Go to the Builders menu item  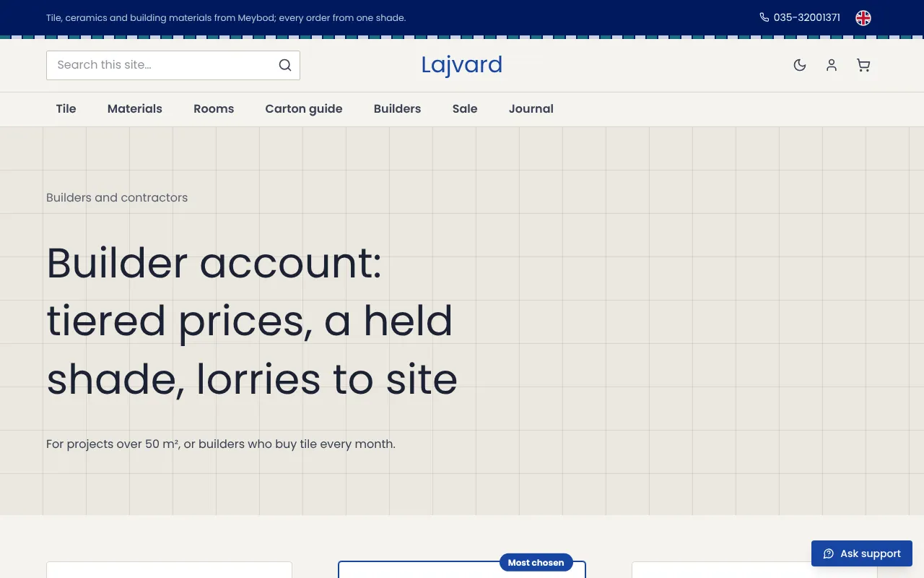click(x=397, y=109)
